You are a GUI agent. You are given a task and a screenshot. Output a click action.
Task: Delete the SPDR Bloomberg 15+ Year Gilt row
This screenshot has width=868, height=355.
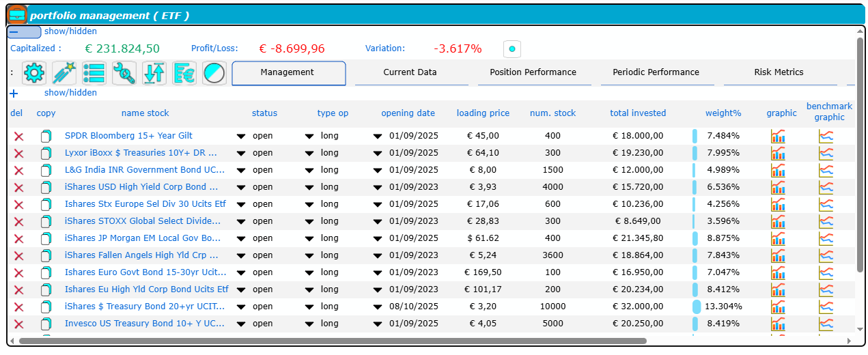click(x=18, y=137)
